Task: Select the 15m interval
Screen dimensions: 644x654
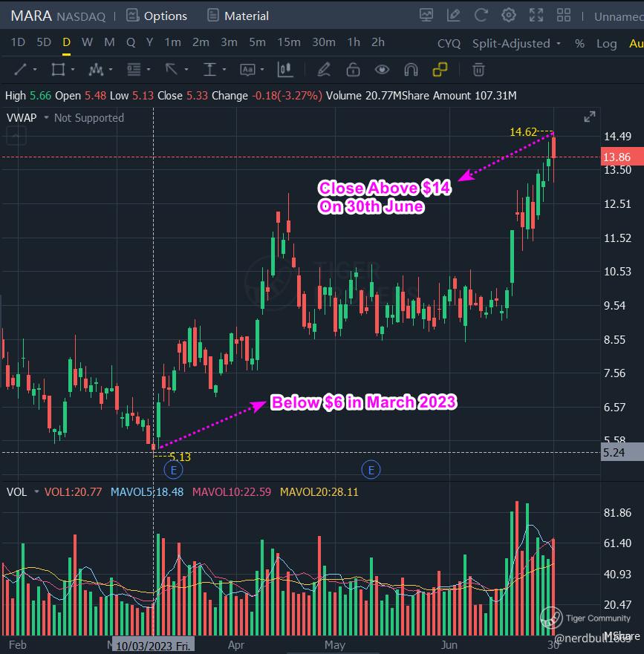Action: coord(289,42)
